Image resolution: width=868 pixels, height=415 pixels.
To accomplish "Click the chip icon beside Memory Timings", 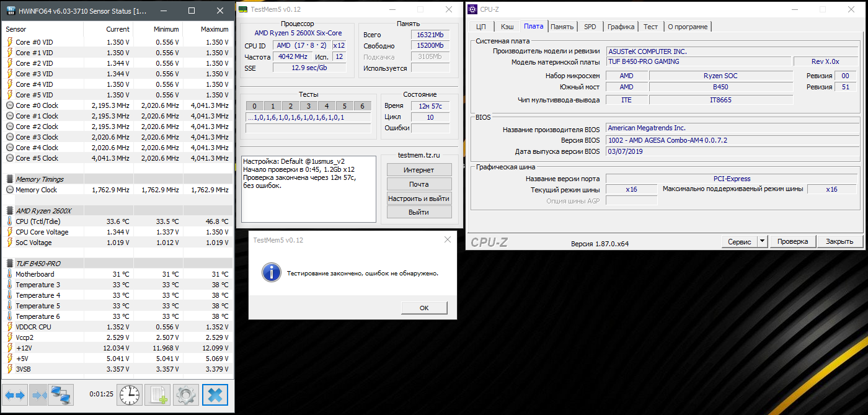I will (10, 179).
